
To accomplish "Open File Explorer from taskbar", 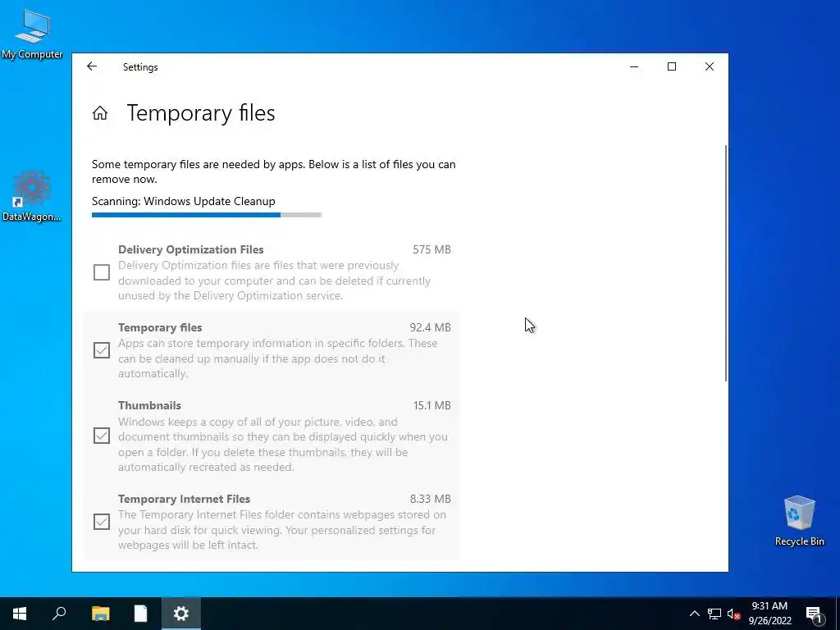I will [100, 614].
